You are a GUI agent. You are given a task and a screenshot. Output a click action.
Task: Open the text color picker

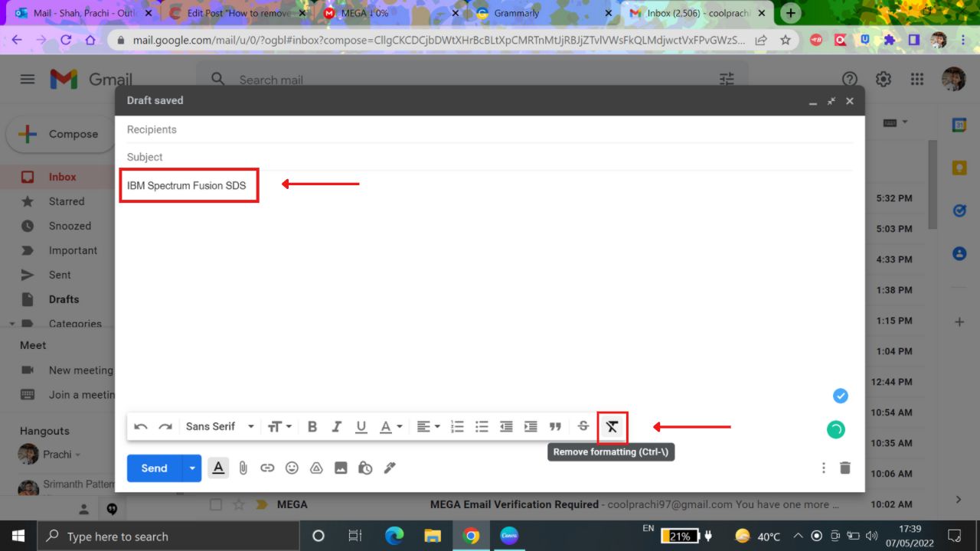tap(391, 427)
